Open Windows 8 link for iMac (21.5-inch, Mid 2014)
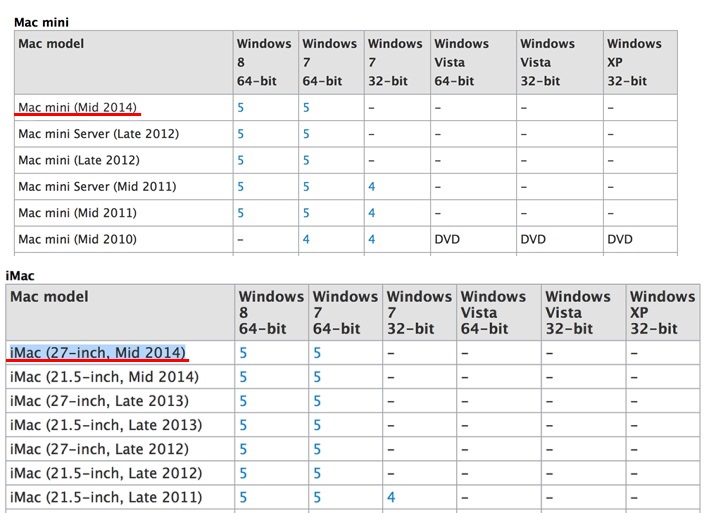This screenshot has height=513, width=704. (243, 377)
